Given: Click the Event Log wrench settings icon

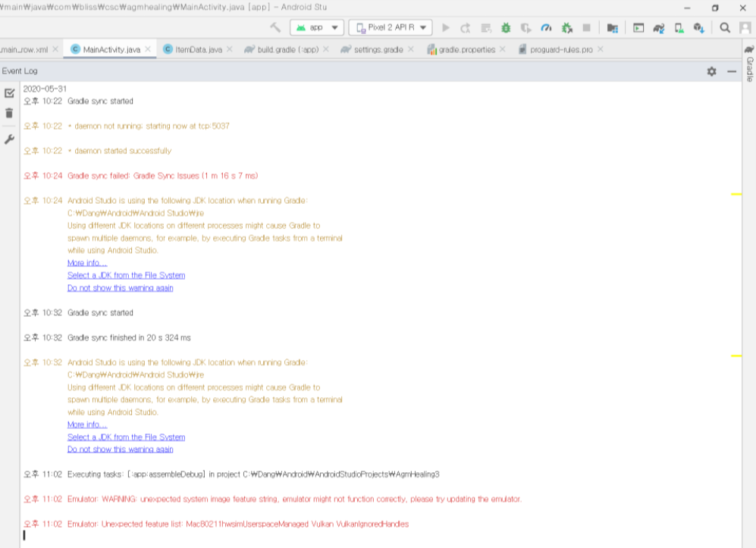Looking at the screenshot, I should point(9,139).
